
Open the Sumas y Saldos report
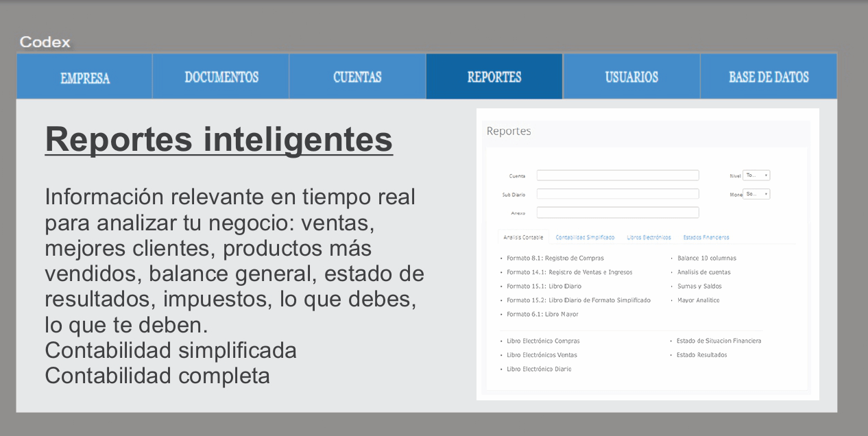pyautogui.click(x=699, y=287)
